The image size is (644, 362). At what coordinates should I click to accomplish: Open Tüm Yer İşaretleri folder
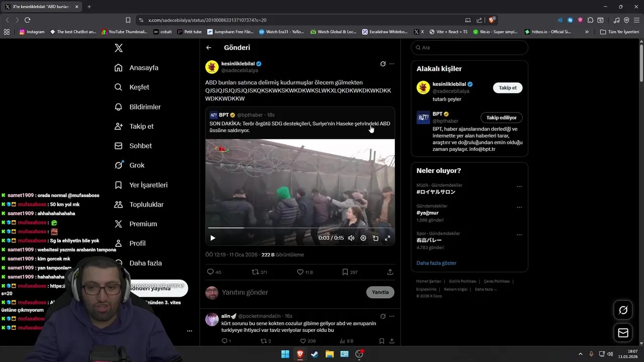[619, 32]
